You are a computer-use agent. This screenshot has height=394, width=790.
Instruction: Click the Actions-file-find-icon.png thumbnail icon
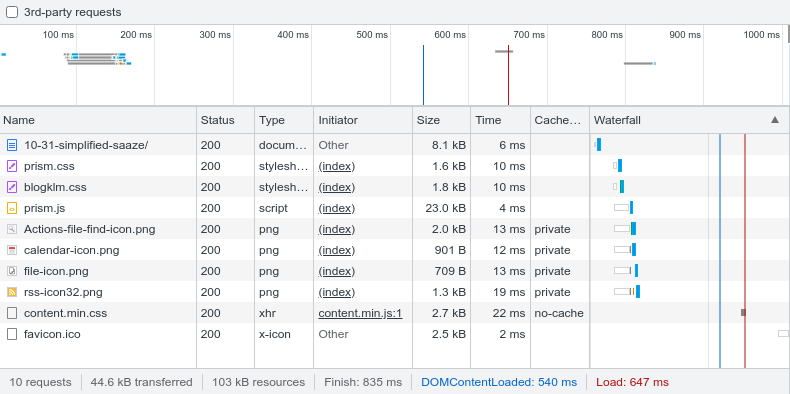point(12,229)
